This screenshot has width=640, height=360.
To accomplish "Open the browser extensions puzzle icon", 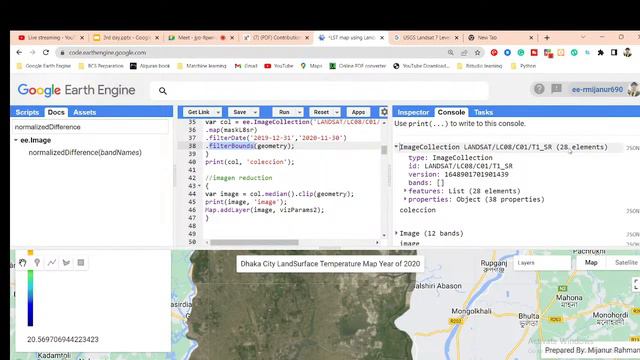I will [600, 52].
